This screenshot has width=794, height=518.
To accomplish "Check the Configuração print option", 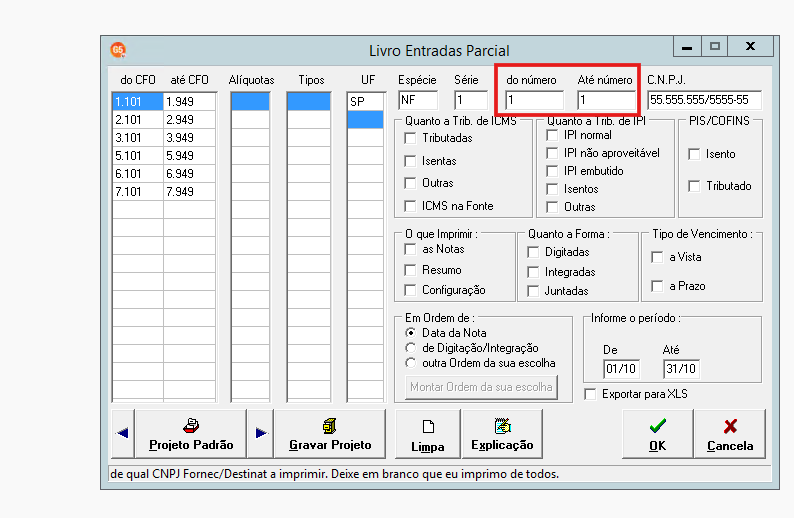I will [410, 290].
